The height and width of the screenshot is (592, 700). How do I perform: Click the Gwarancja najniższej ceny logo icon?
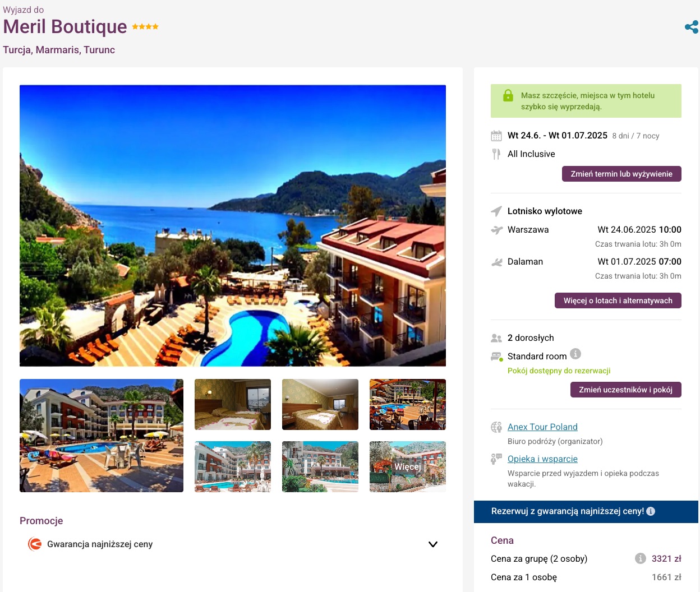(x=35, y=544)
